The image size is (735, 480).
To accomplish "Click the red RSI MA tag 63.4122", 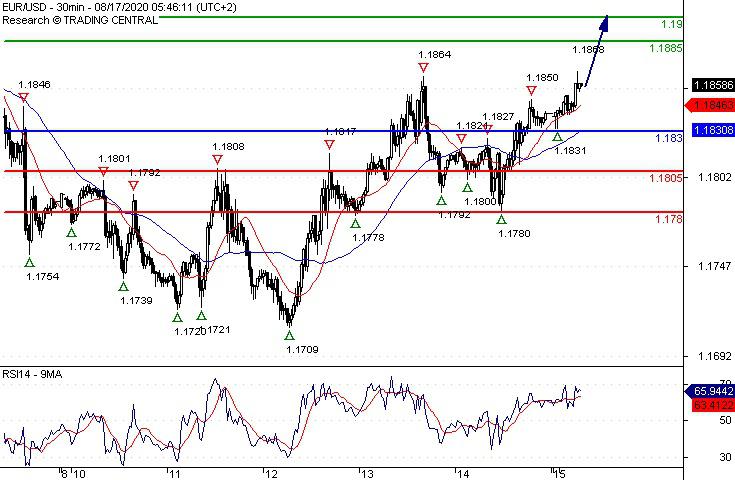I will click(x=712, y=405).
